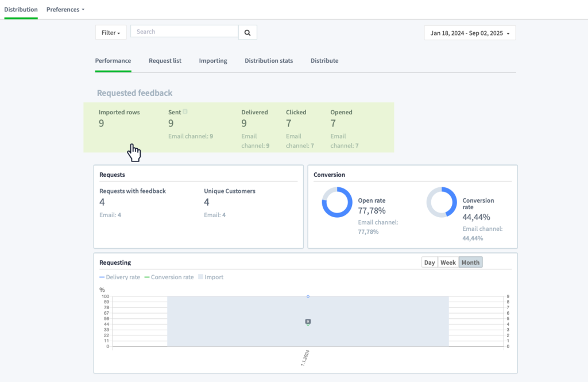588x382 pixels.
Task: Click the info icon next to Sent
Action: coord(185,111)
